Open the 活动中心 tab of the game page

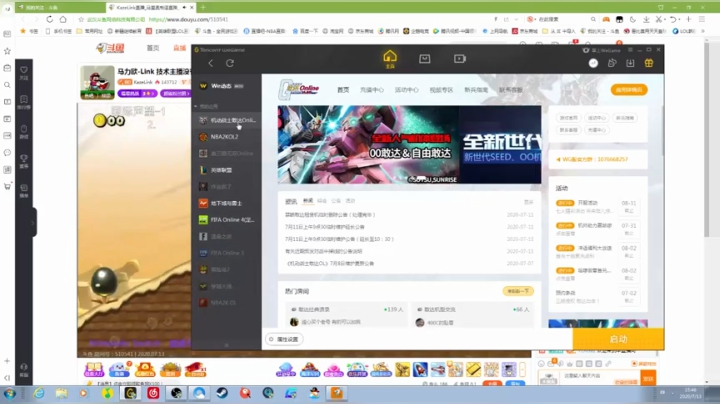click(407, 90)
